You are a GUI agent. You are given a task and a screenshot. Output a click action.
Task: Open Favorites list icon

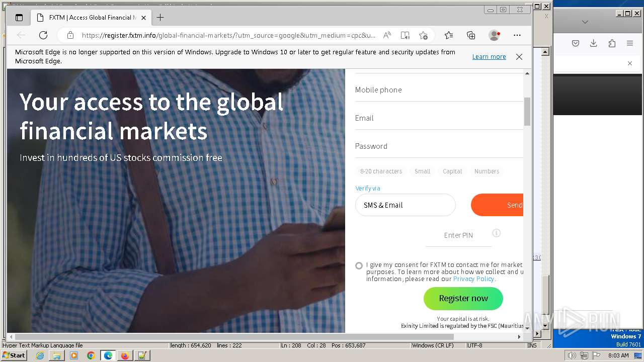coord(449,35)
